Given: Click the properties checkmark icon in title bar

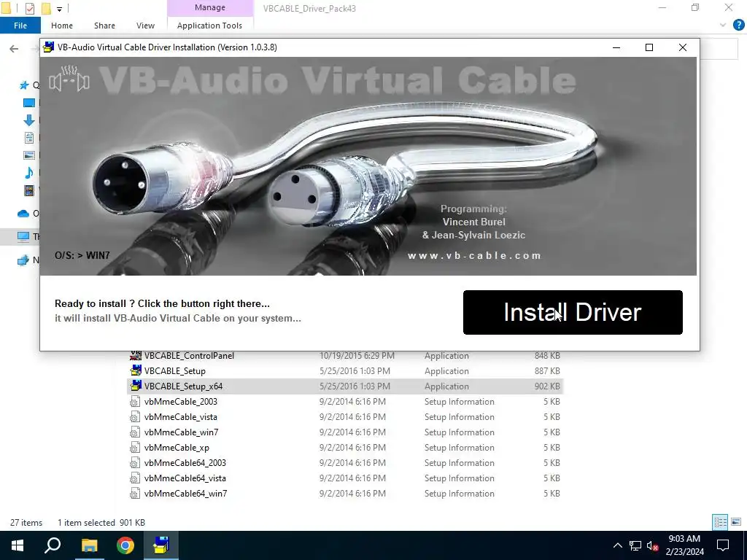Looking at the screenshot, I should click(29, 8).
